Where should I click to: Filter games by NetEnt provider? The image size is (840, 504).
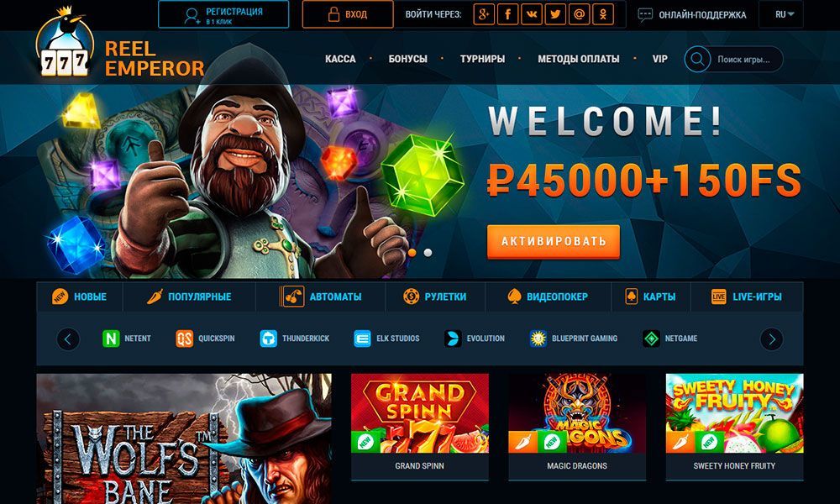(127, 339)
